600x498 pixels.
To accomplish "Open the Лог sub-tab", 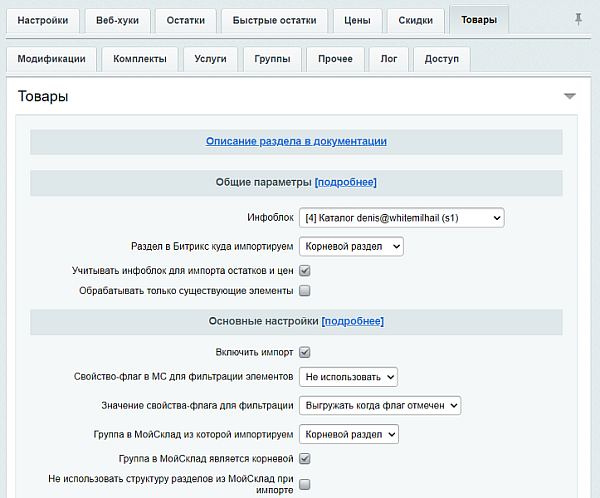I will point(388,59).
